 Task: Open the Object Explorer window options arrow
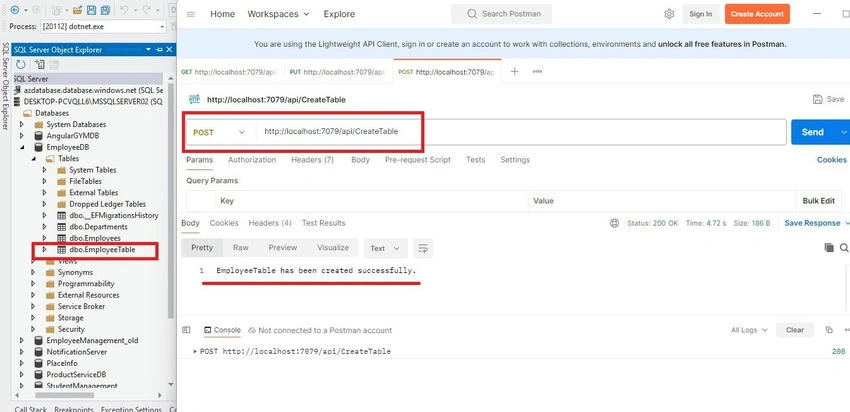pyautogui.click(x=149, y=50)
